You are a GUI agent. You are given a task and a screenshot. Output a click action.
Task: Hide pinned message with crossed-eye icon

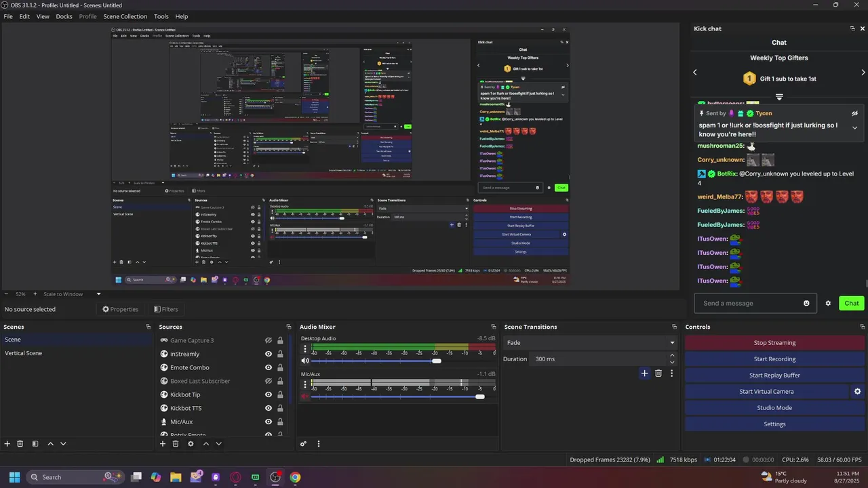pos(854,114)
